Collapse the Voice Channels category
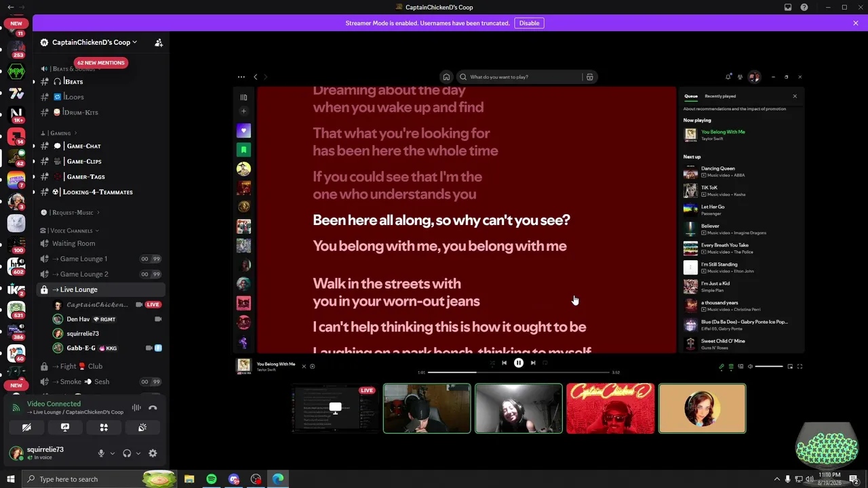This screenshot has width=868, height=488. pos(69,230)
